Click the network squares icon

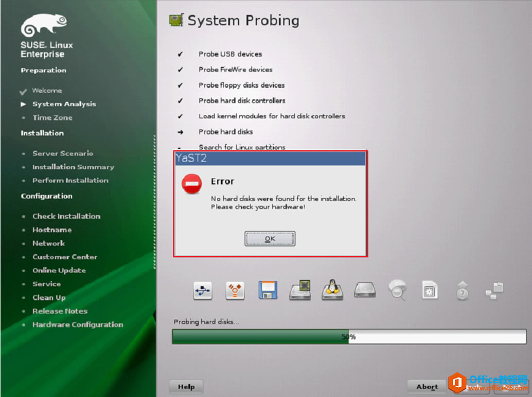[494, 291]
